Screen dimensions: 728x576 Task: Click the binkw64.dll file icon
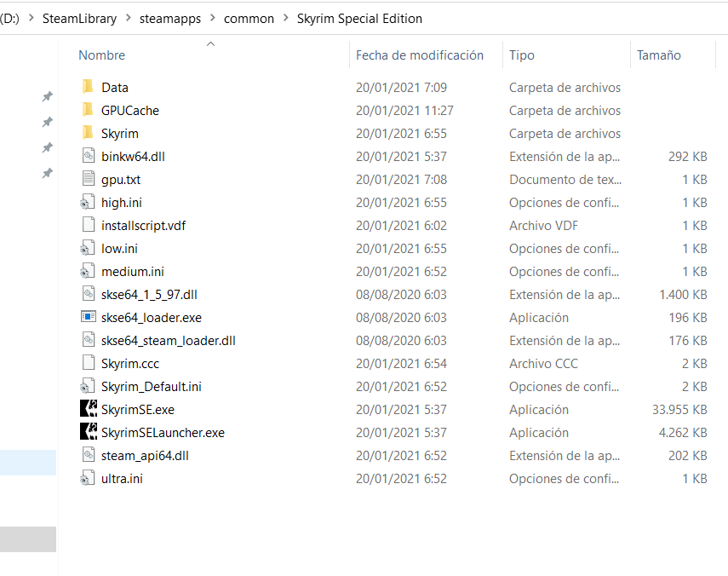point(89,156)
